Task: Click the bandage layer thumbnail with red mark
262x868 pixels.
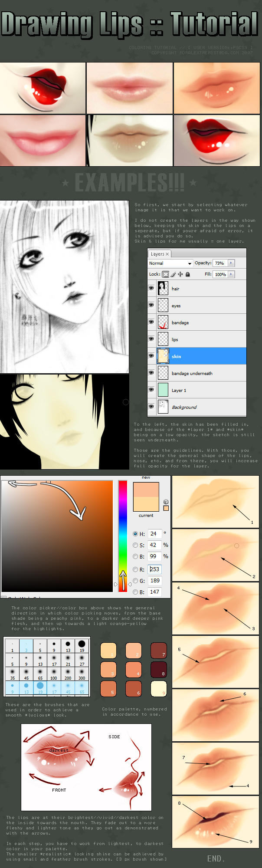Action: pos(163,322)
